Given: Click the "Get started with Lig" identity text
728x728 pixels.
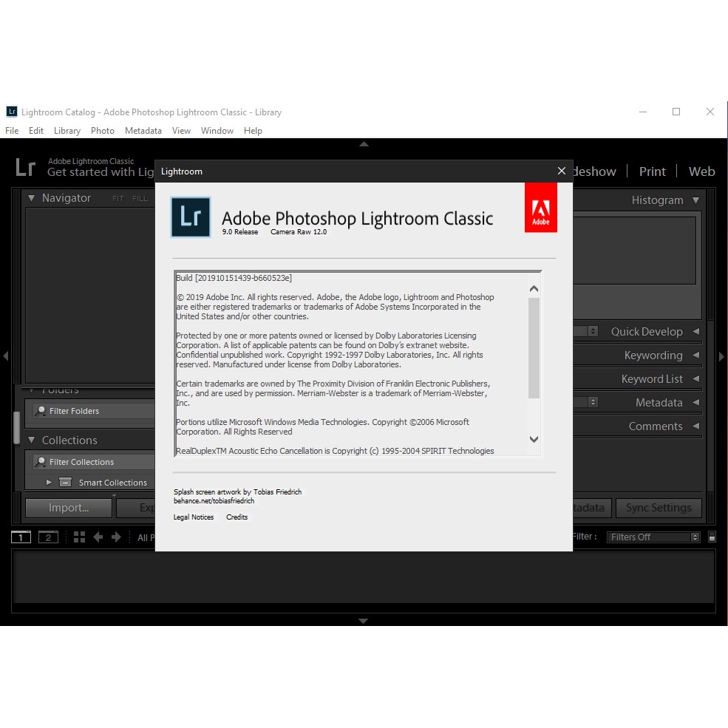Looking at the screenshot, I should (x=101, y=172).
